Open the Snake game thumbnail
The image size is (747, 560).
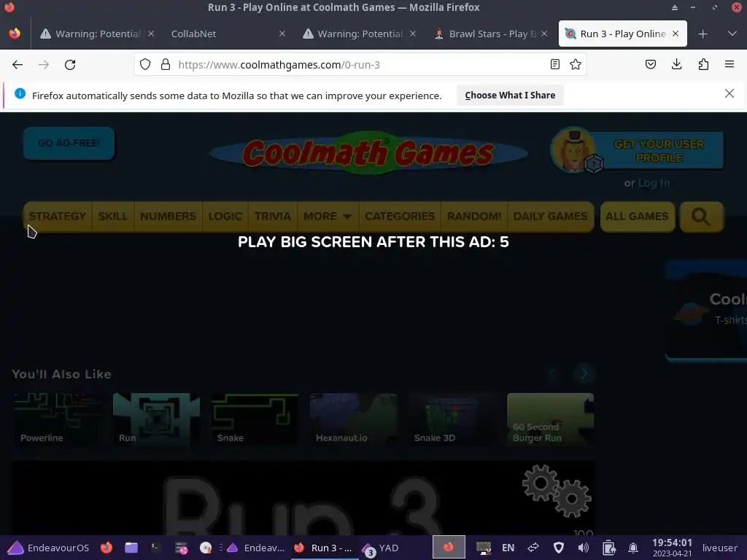pos(255,419)
